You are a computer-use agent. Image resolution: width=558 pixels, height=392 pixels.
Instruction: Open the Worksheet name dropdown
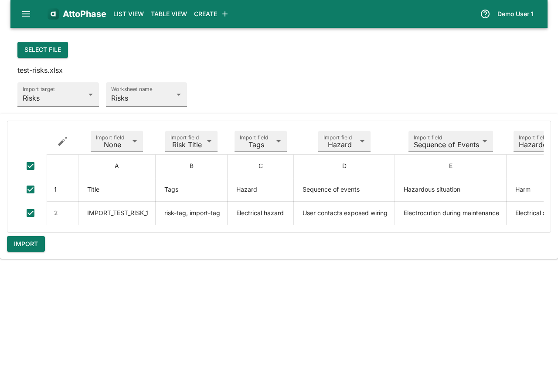click(146, 95)
